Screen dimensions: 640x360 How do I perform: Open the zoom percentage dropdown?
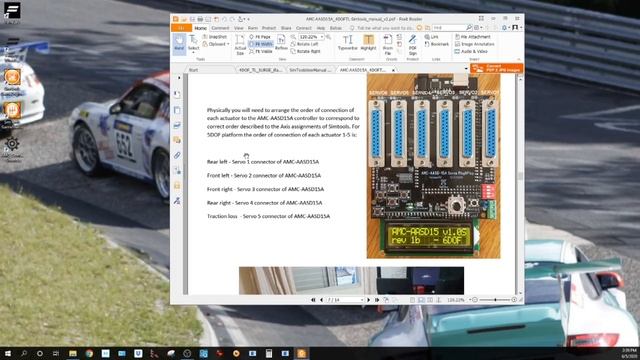pyautogui.click(x=322, y=37)
